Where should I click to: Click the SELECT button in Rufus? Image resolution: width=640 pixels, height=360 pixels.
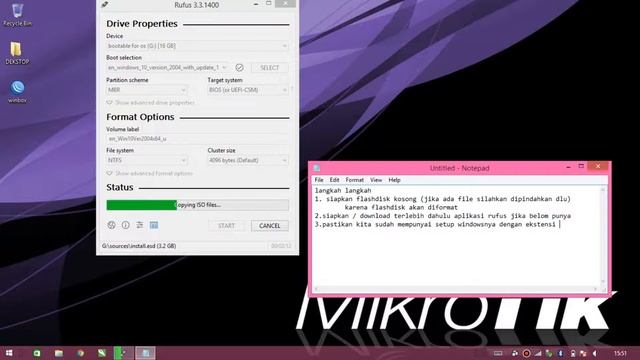[x=269, y=67]
